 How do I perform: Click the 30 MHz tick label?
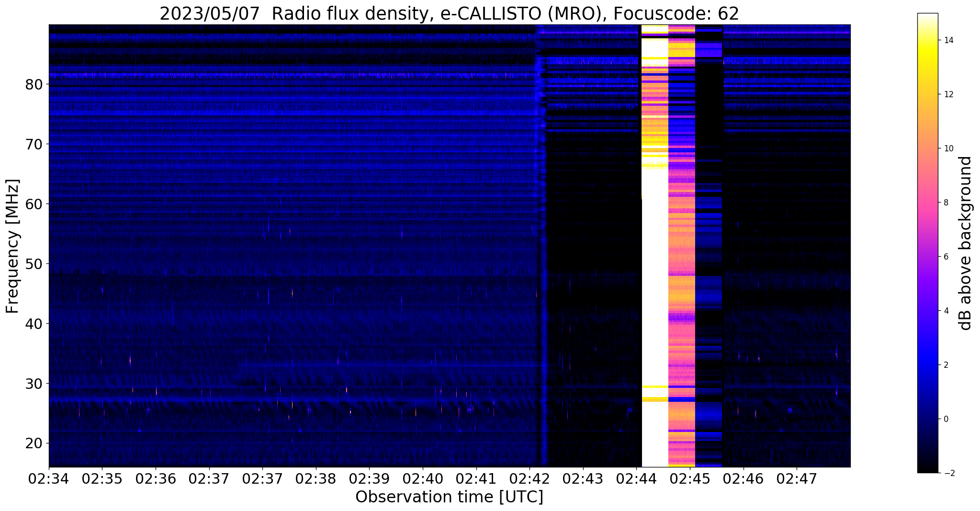pos(34,384)
